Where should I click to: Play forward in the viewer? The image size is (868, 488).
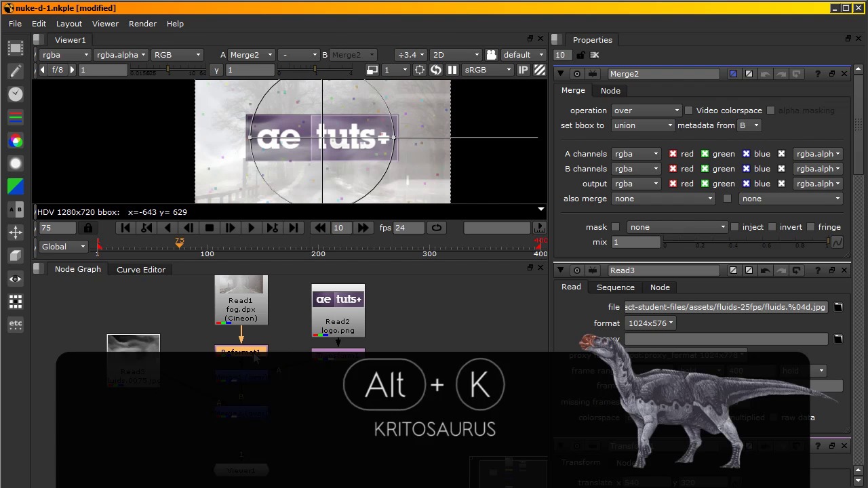click(x=252, y=228)
